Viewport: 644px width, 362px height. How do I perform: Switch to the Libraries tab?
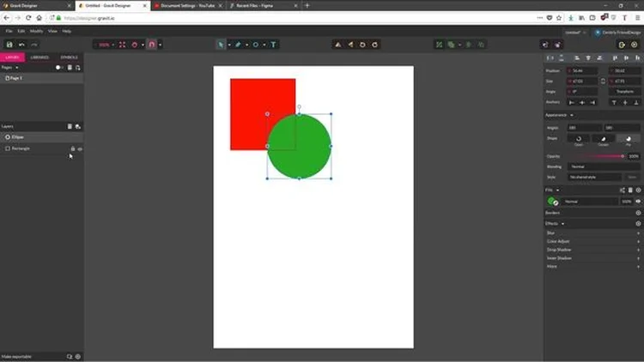(x=39, y=57)
